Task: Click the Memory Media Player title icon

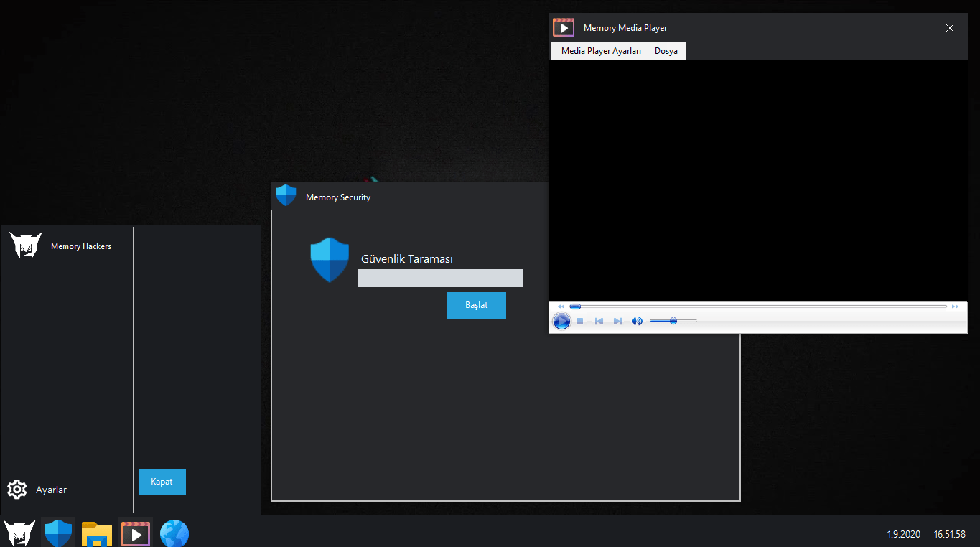Action: click(x=564, y=27)
